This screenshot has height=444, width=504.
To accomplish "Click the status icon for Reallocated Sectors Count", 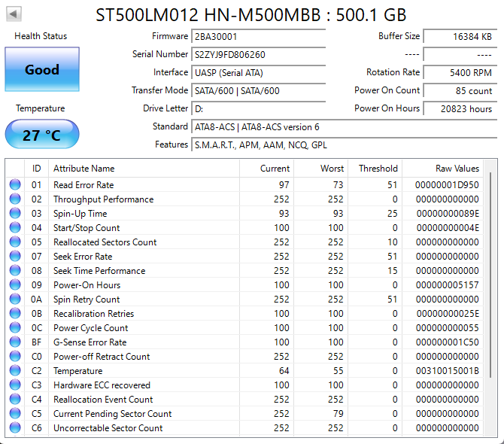I will coord(15,242).
